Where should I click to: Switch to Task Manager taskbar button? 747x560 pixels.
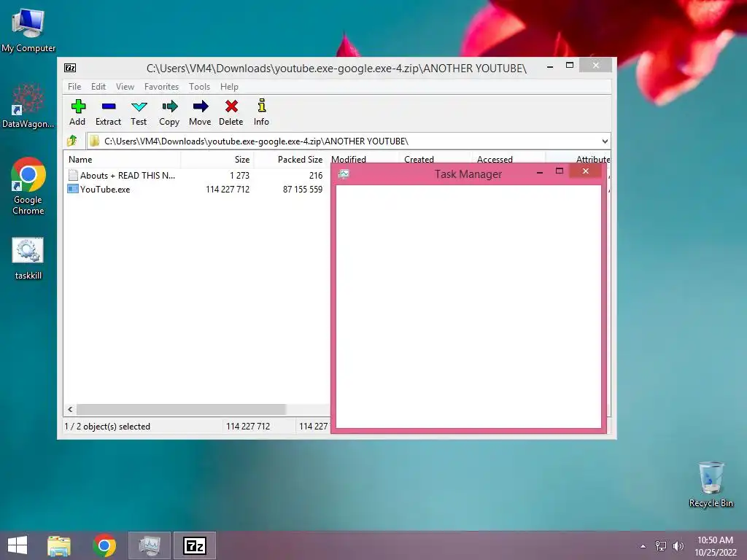pyautogui.click(x=150, y=545)
